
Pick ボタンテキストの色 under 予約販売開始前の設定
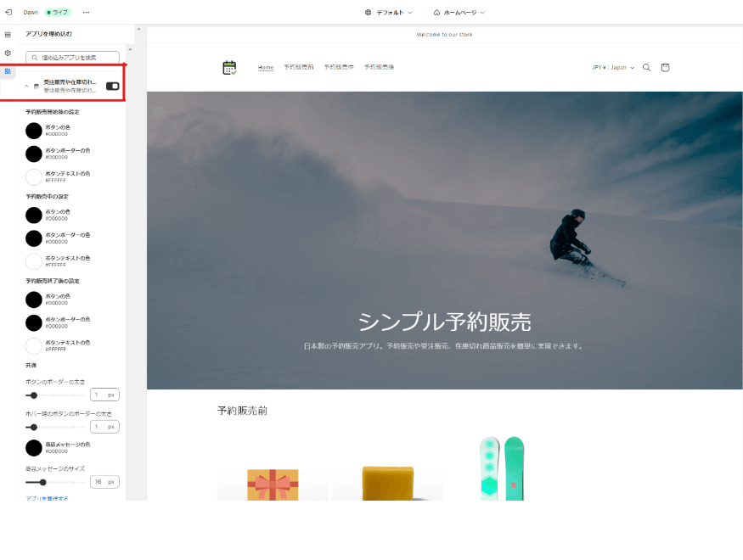coord(34,177)
